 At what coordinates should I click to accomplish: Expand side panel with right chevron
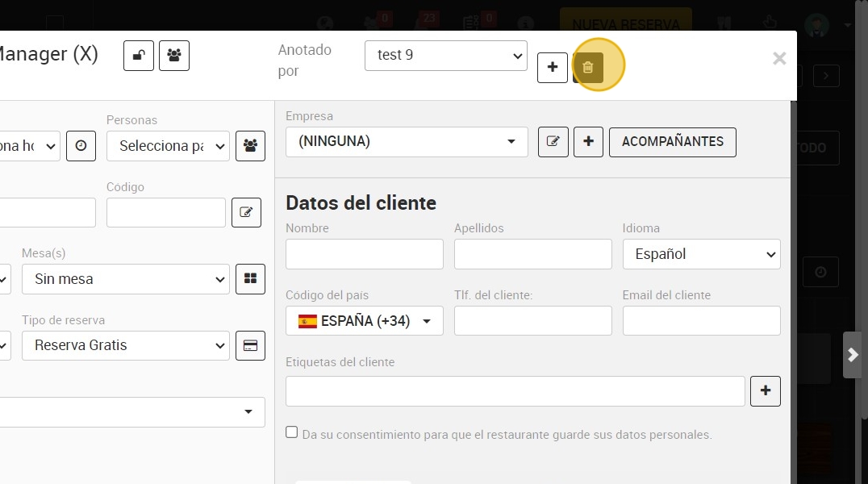click(x=853, y=355)
